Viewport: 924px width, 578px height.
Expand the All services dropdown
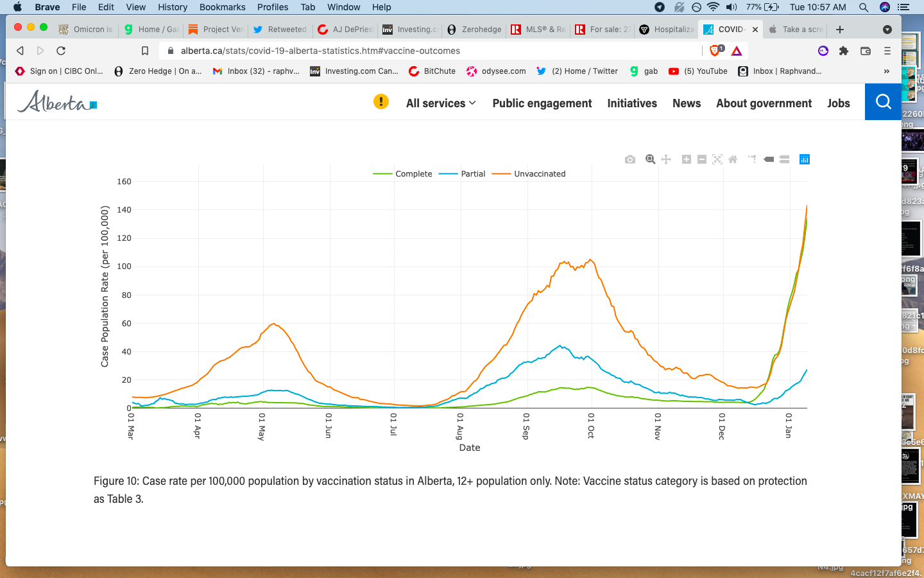(x=441, y=103)
